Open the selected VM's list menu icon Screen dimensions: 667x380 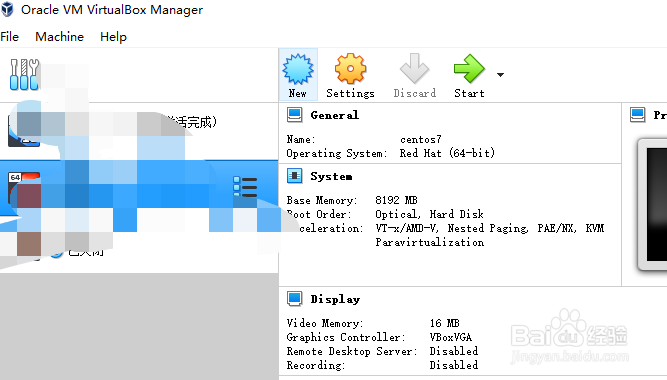click(x=245, y=187)
